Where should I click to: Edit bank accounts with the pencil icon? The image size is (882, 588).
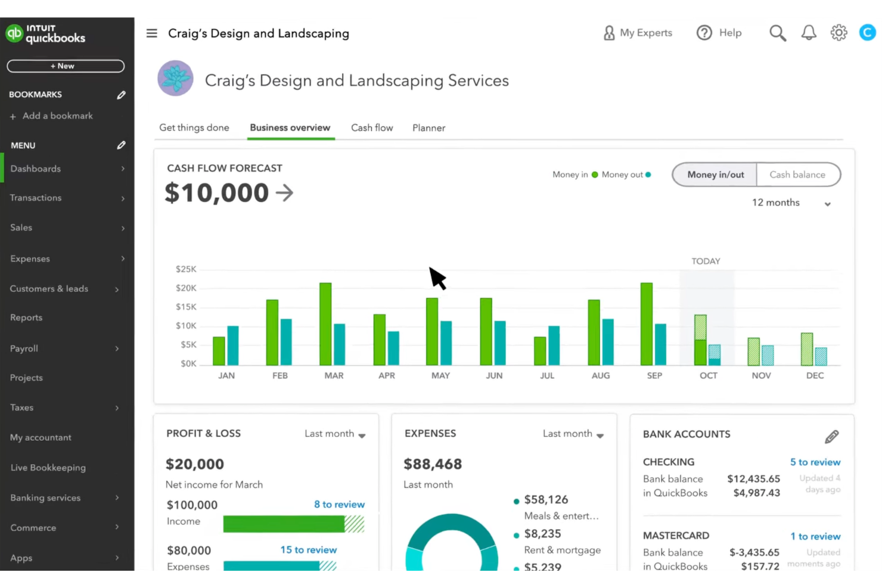pos(831,436)
